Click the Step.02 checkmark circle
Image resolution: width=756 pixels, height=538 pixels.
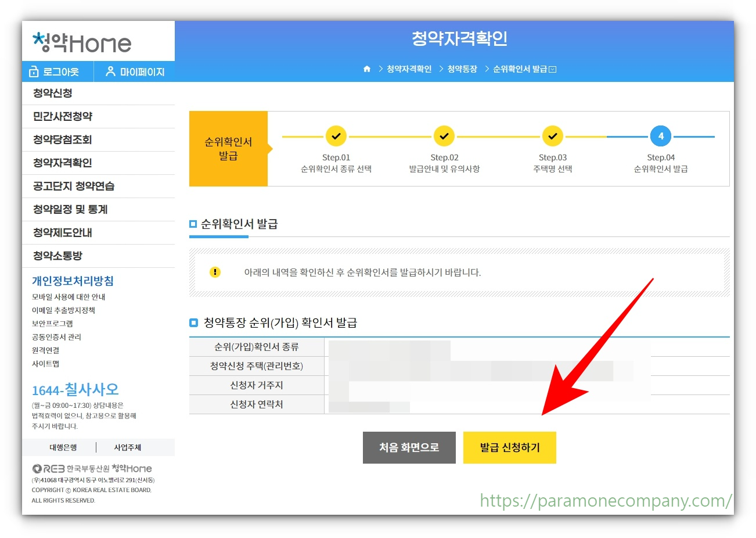(444, 136)
